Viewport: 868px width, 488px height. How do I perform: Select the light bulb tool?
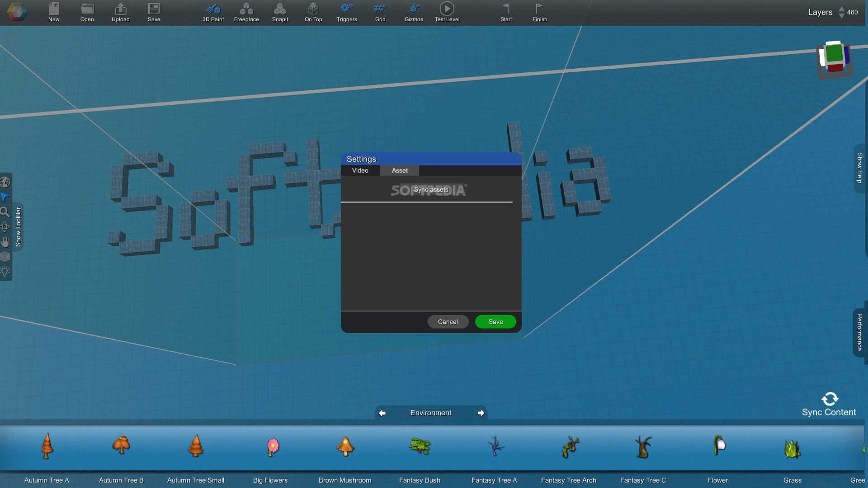coord(5,272)
